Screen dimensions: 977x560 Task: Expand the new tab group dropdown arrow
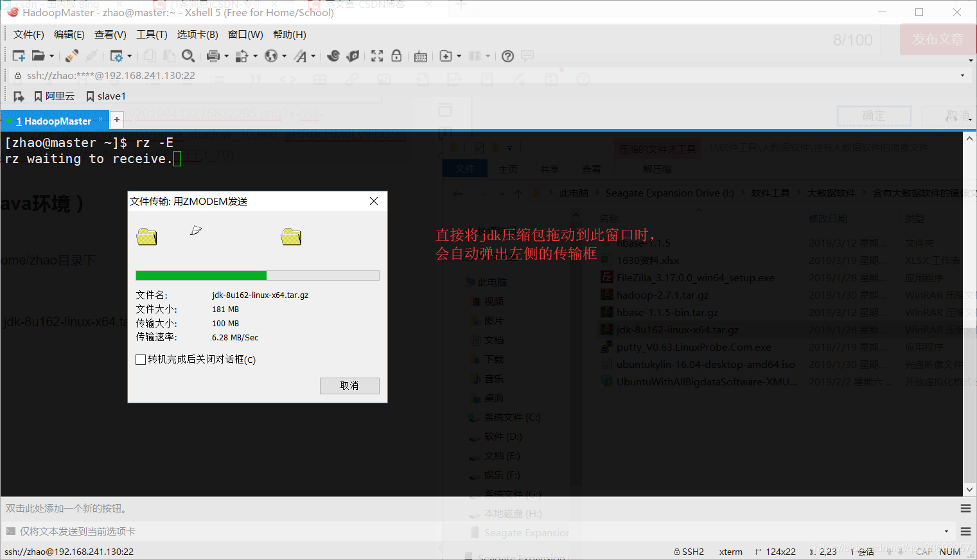pyautogui.click(x=459, y=56)
